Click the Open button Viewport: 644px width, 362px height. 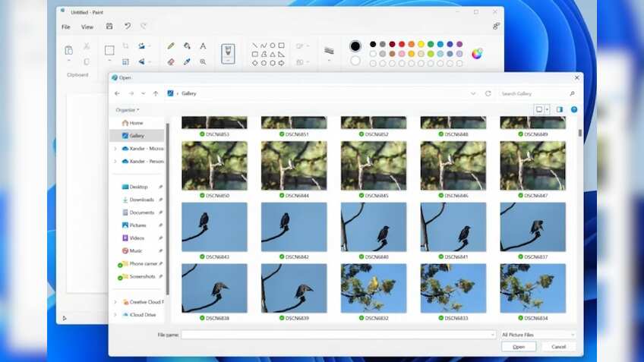(x=519, y=347)
